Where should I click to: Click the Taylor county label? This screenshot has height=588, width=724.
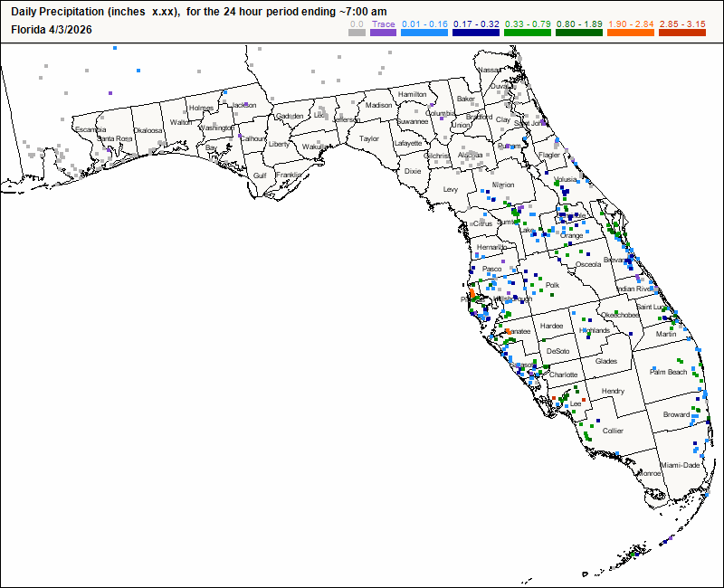(x=369, y=139)
